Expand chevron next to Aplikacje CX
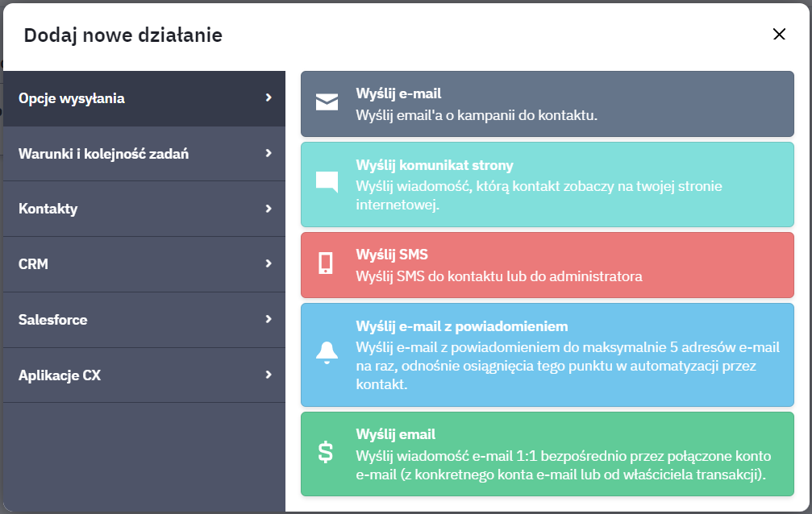Screen dimensions: 812x514 (269, 375)
